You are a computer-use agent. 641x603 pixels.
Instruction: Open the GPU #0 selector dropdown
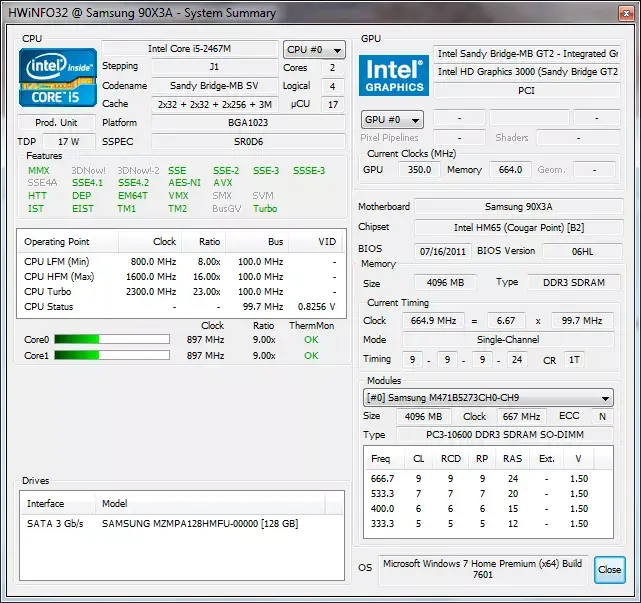(392, 120)
